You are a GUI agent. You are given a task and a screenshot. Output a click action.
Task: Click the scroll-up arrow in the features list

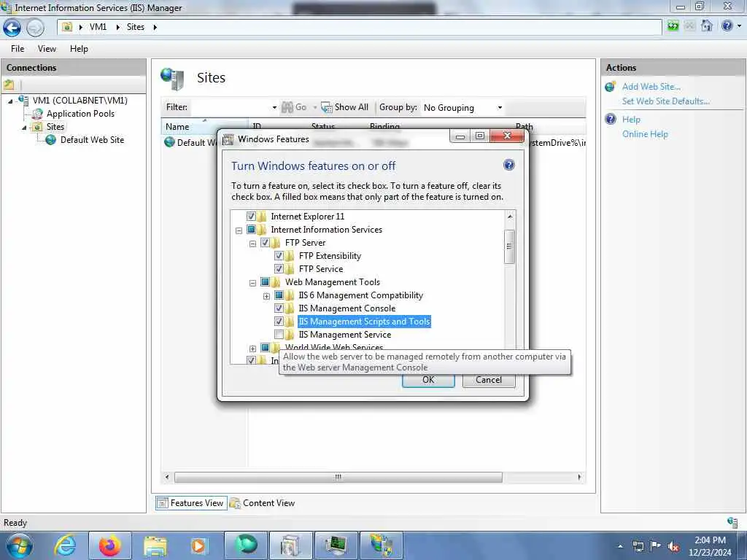coord(510,217)
